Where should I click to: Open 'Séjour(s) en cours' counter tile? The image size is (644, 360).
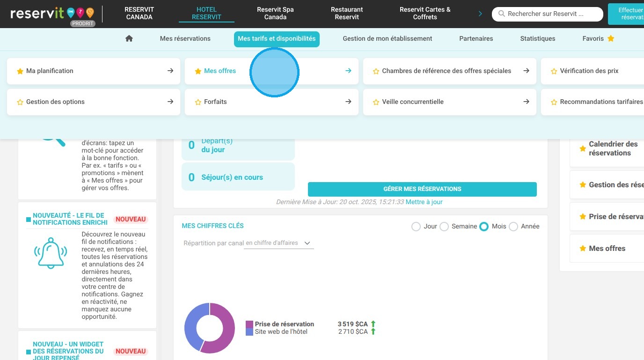click(x=238, y=177)
